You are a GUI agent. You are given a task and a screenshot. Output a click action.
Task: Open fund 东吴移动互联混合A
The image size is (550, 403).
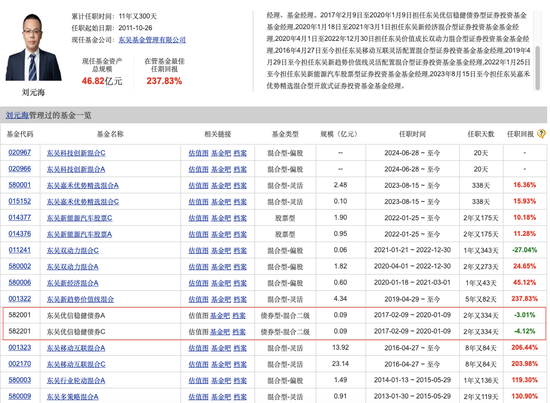76,348
